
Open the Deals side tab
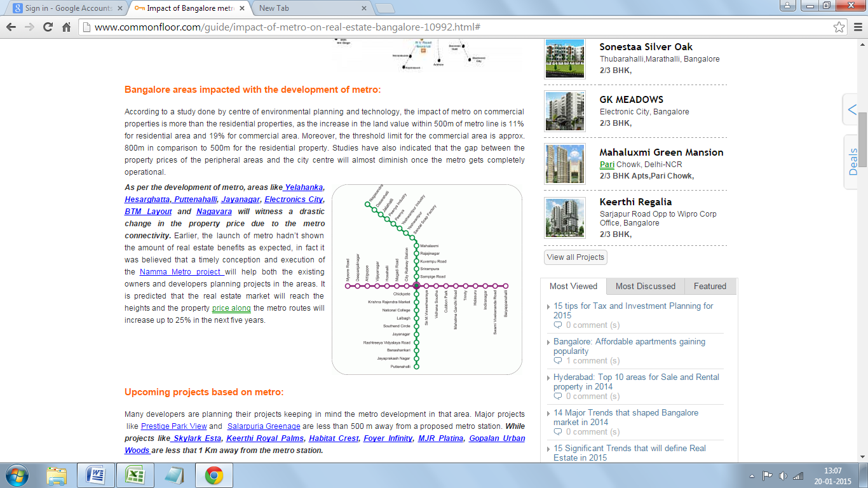(852, 162)
